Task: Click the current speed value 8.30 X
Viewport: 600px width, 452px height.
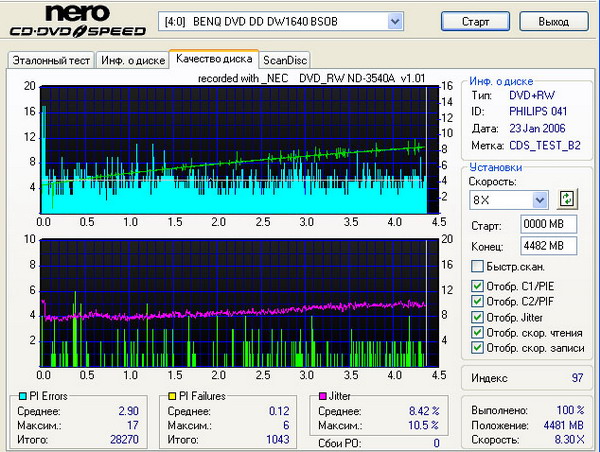Action: pyautogui.click(x=570, y=439)
